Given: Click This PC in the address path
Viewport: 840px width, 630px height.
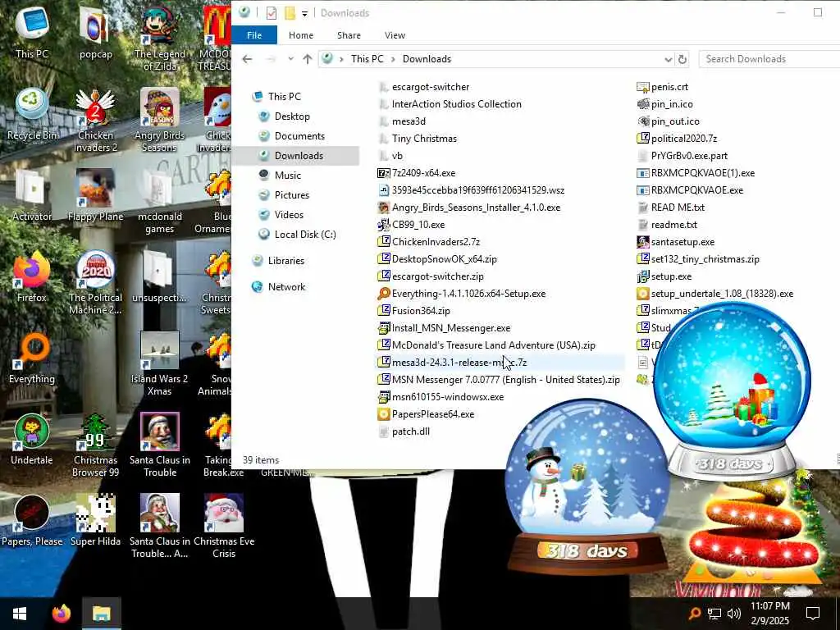Looking at the screenshot, I should (x=367, y=59).
